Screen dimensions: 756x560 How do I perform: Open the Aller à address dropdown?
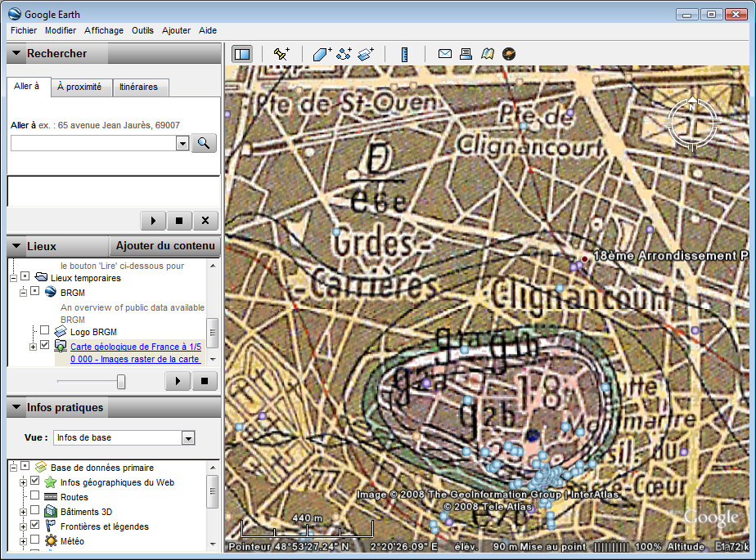point(182,143)
